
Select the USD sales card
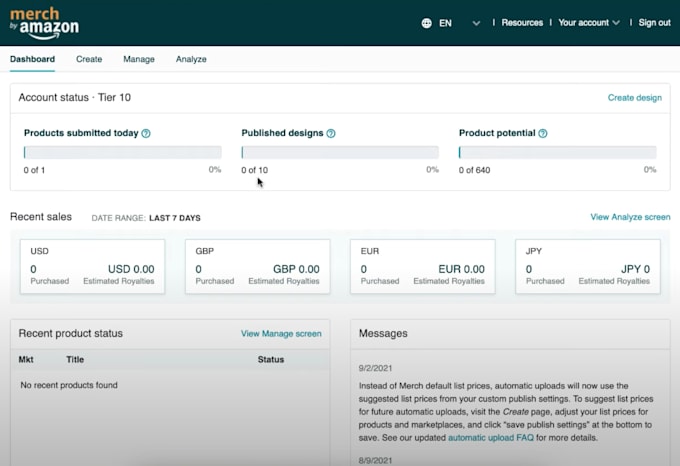[92, 267]
